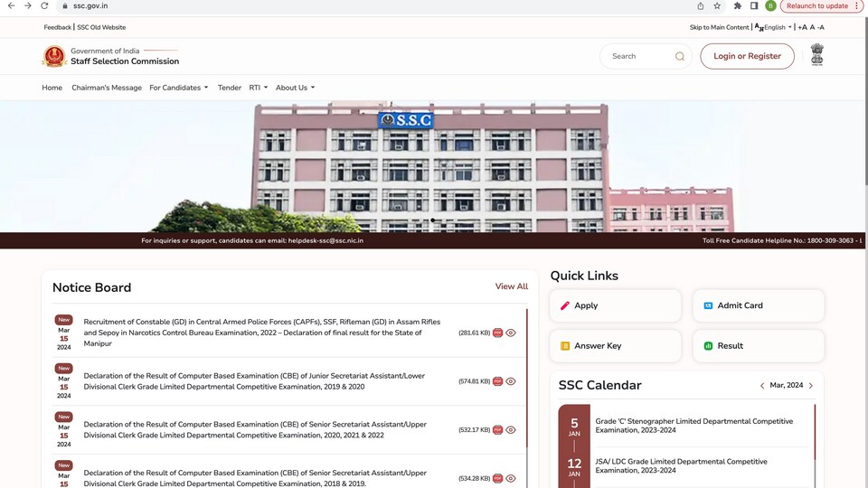Open the browser extensions puzzle icon

click(738, 5)
